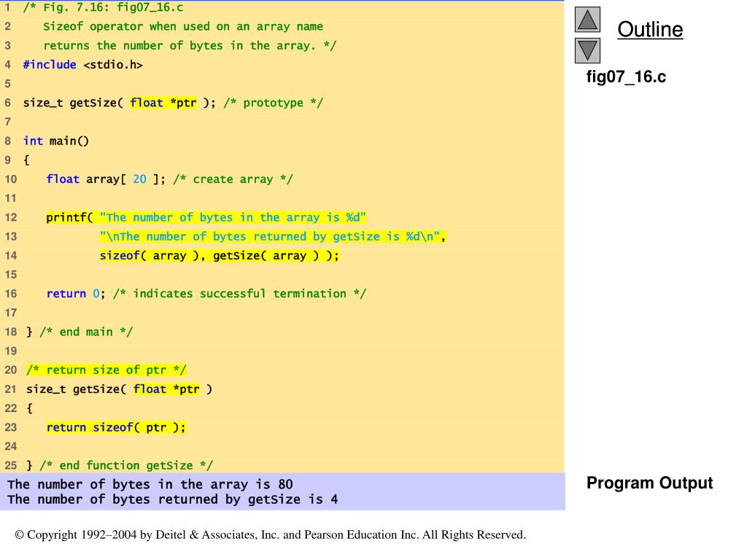Click the down arrow navigation button

tap(587, 50)
